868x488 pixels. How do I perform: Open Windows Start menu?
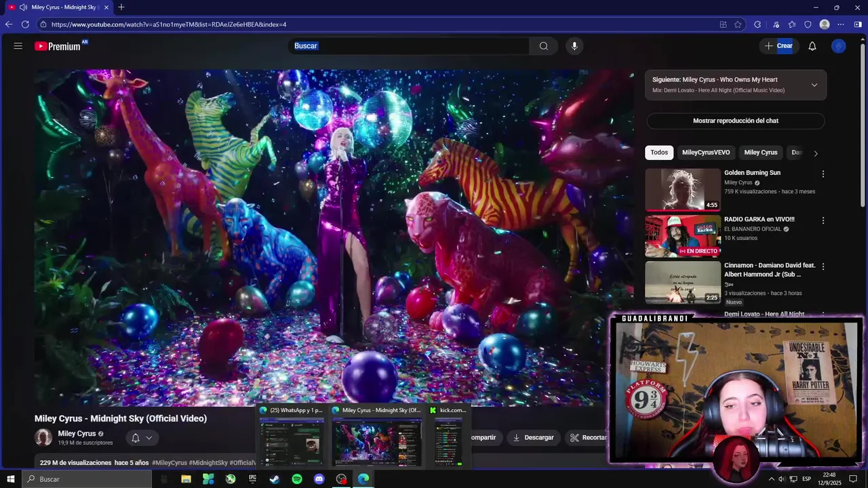(11, 479)
